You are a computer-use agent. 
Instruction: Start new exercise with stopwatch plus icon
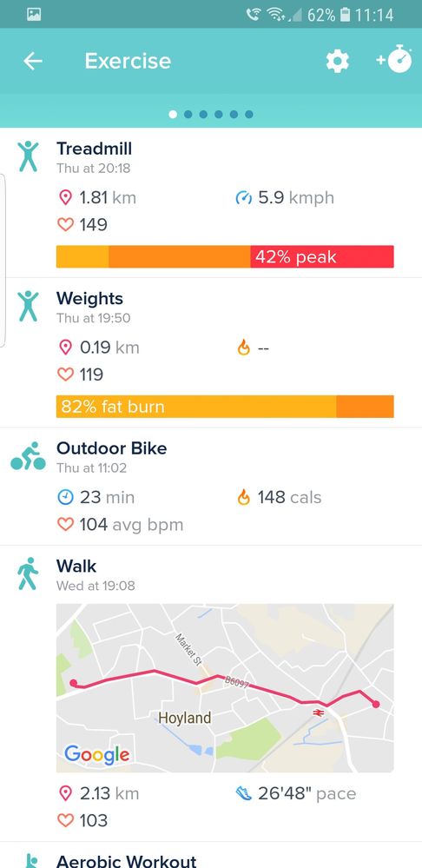pos(394,60)
